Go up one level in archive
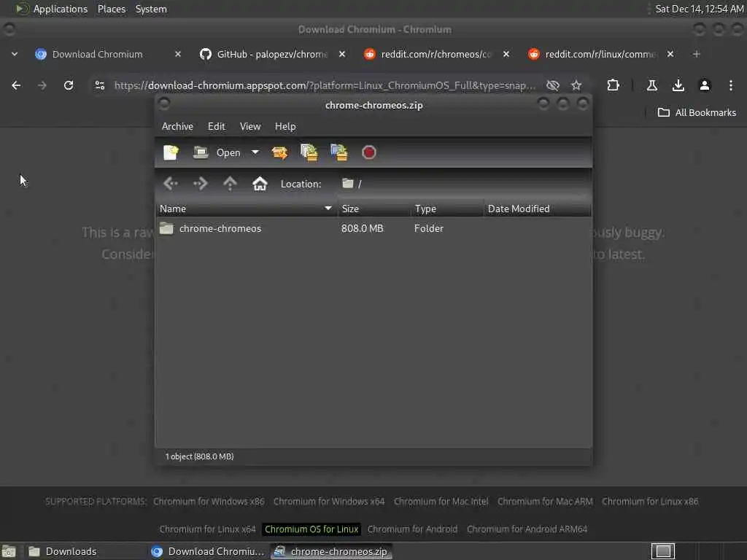747x560 pixels. pyautogui.click(x=230, y=183)
